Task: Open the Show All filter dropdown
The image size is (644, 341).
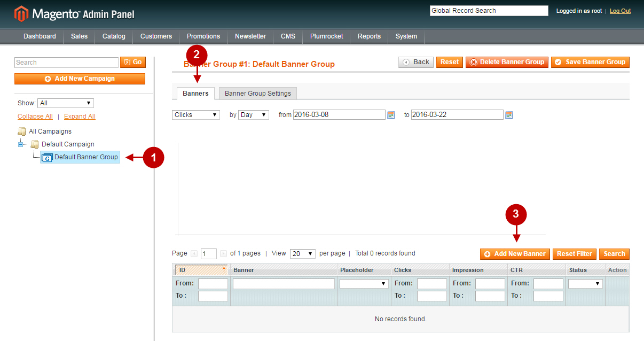Action: pos(66,103)
